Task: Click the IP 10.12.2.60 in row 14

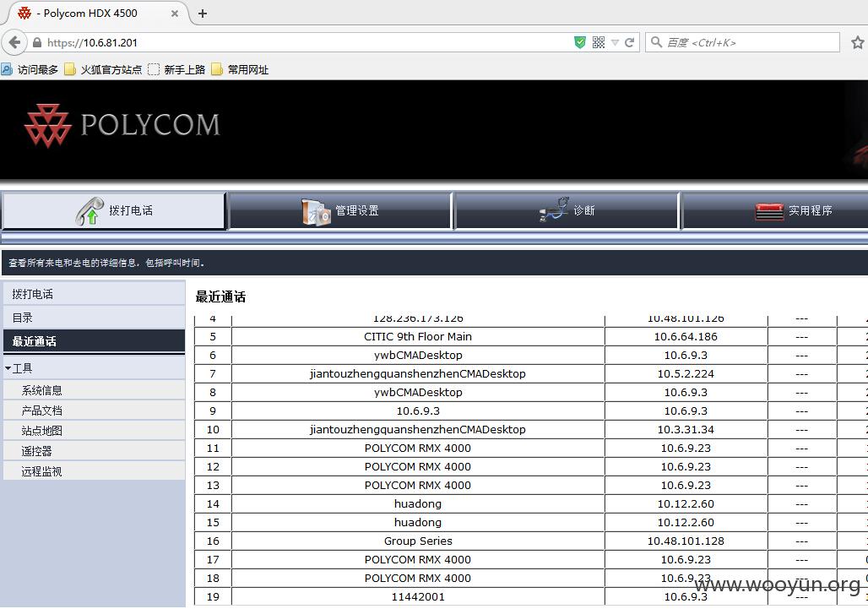Action: click(686, 503)
